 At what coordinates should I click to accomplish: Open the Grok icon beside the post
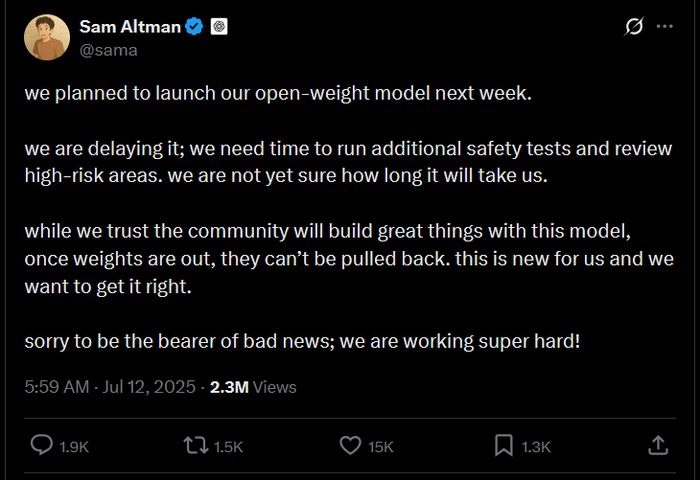click(x=633, y=28)
